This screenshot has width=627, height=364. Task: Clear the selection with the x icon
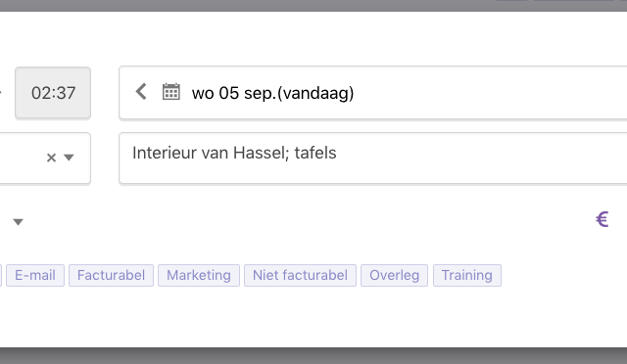click(x=51, y=158)
